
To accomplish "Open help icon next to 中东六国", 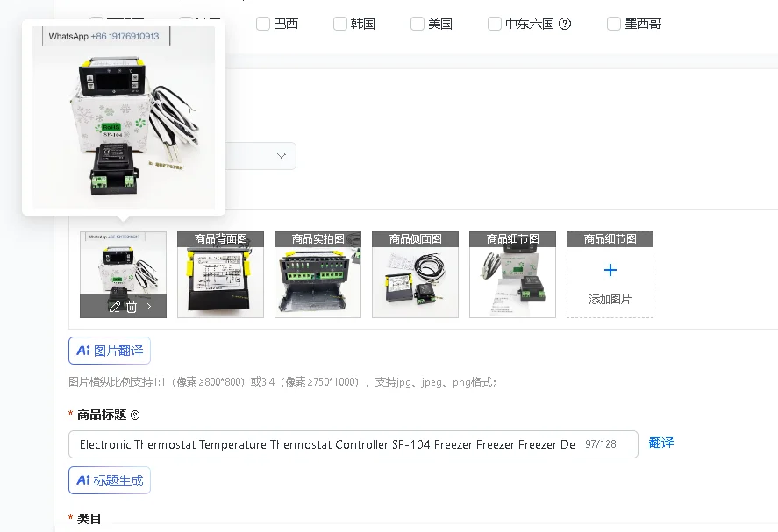I will point(565,24).
